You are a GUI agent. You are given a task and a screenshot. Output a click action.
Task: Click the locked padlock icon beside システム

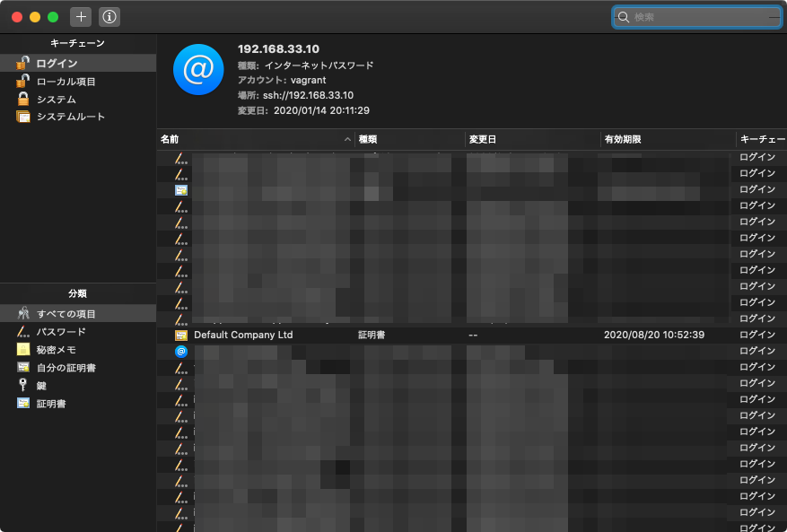coord(23,99)
